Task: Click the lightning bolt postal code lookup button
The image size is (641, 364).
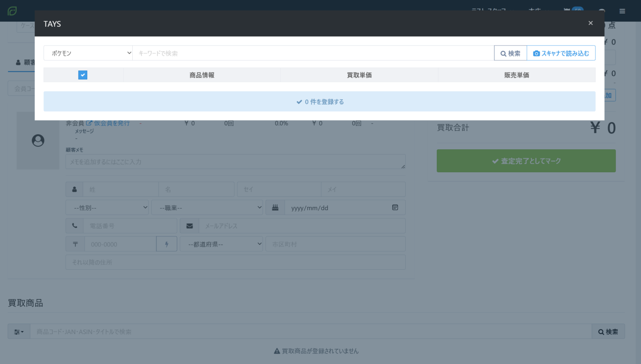Action: point(167,244)
